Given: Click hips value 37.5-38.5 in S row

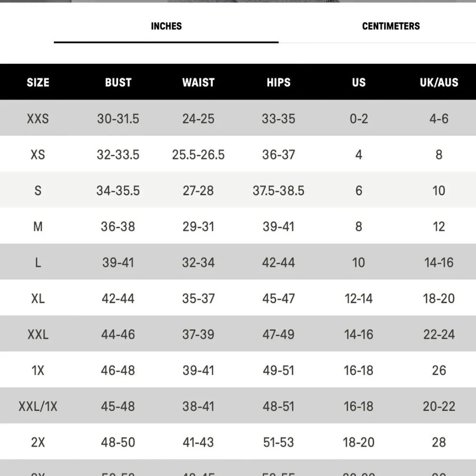Looking at the screenshot, I should click(x=278, y=191).
